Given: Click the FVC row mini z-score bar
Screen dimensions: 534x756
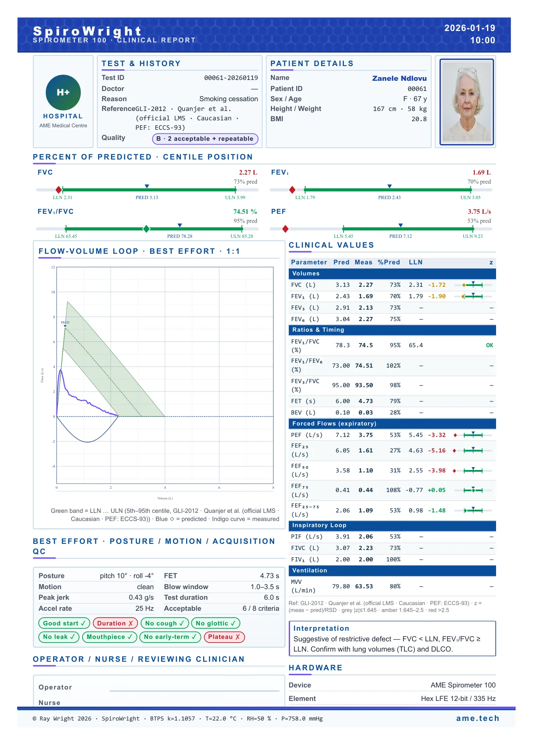Looking at the screenshot, I should point(472,285).
